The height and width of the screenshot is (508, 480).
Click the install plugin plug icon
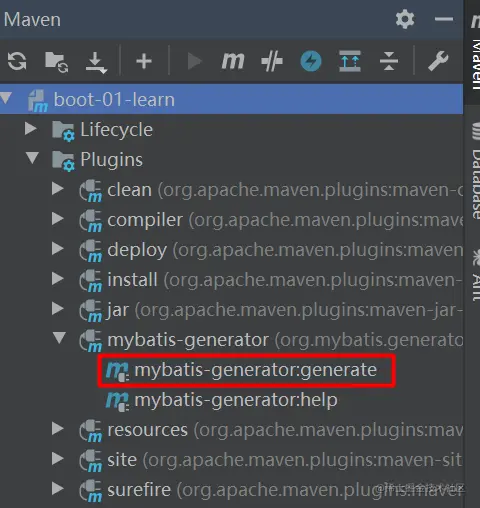[91, 281]
